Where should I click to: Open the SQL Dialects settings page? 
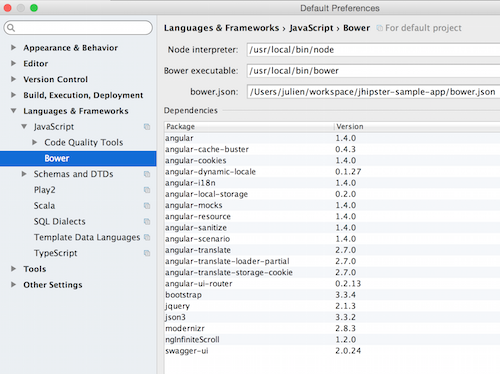[x=59, y=221]
